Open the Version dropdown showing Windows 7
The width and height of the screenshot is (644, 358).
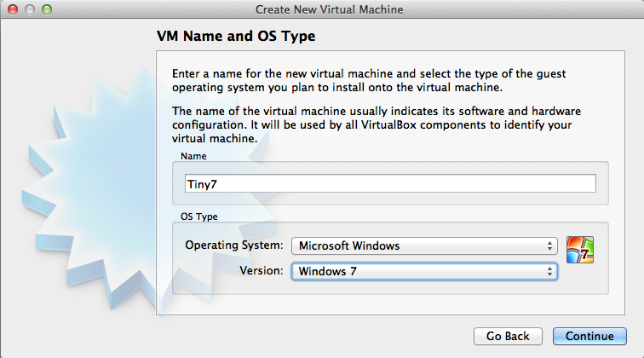(424, 271)
